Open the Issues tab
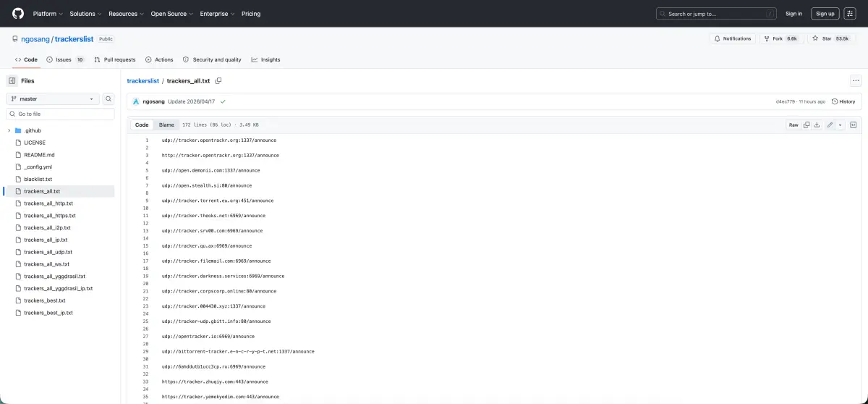The height and width of the screenshot is (404, 868). 65,59
